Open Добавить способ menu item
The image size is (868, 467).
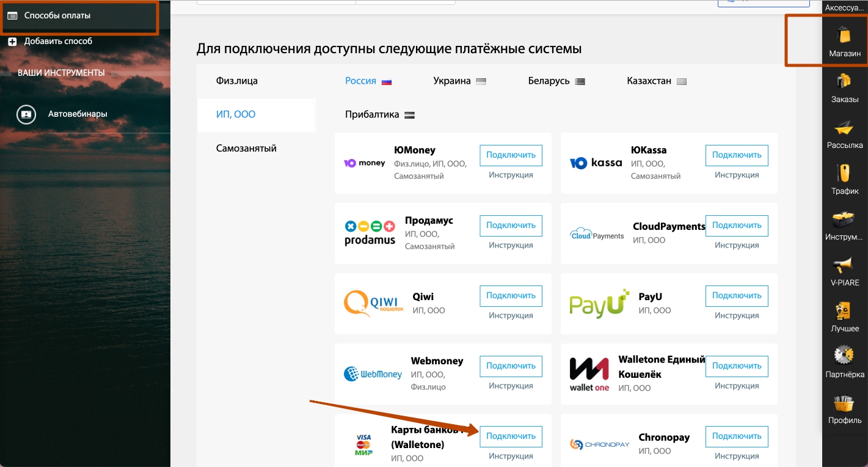point(58,42)
